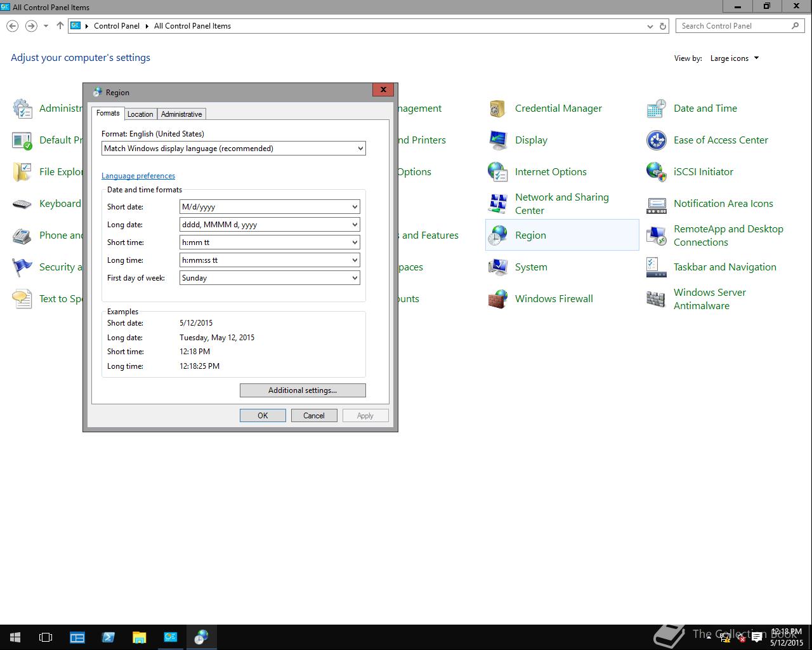This screenshot has width=812, height=650.
Task: Open the Display control panel icon
Action: [x=497, y=140]
